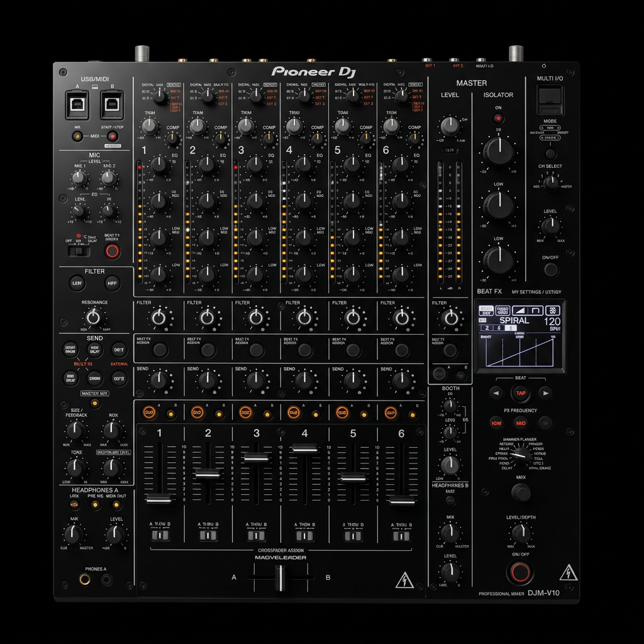Click the channel 6 fader cap
The height and width of the screenshot is (644, 644).
pyautogui.click(x=402, y=500)
